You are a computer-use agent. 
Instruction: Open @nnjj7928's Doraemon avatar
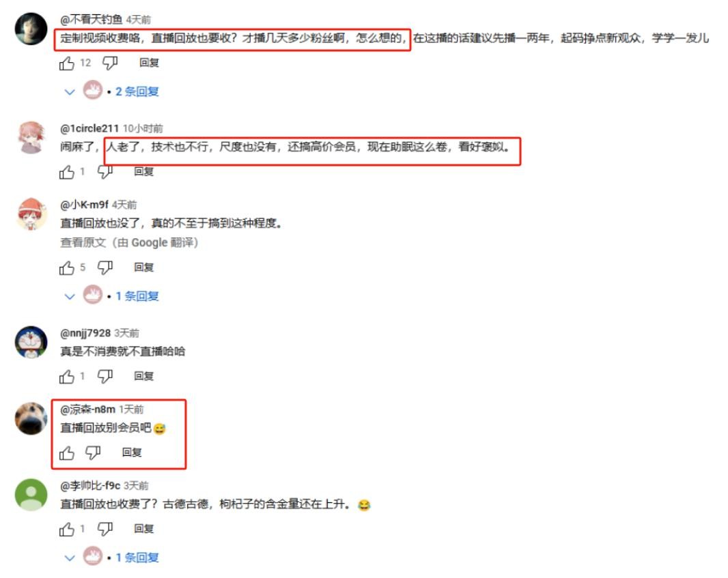(x=31, y=342)
